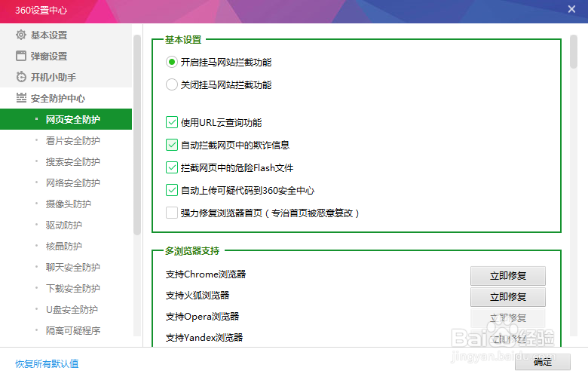Click the 确定 button
The width and height of the screenshot is (588, 377).
tap(543, 362)
